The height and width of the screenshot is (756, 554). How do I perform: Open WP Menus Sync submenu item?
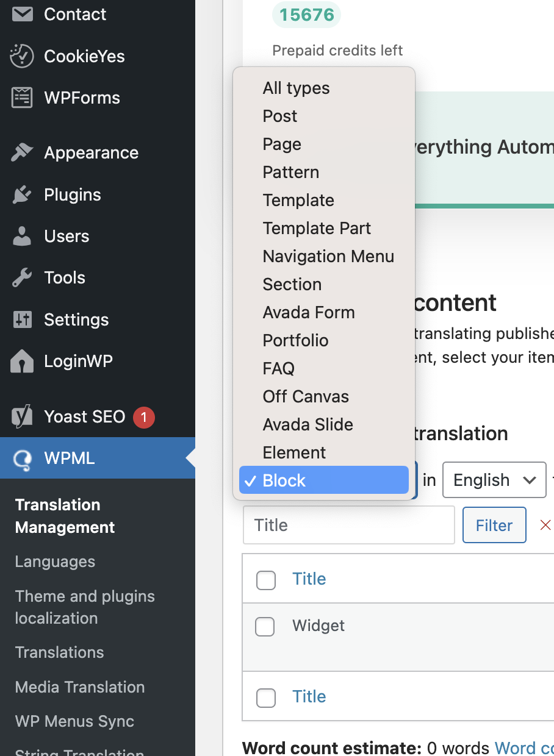pos(74,721)
